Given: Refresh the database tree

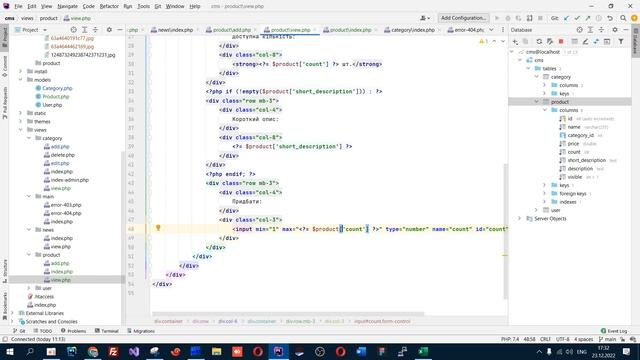Looking at the screenshot, I should click(x=539, y=42).
